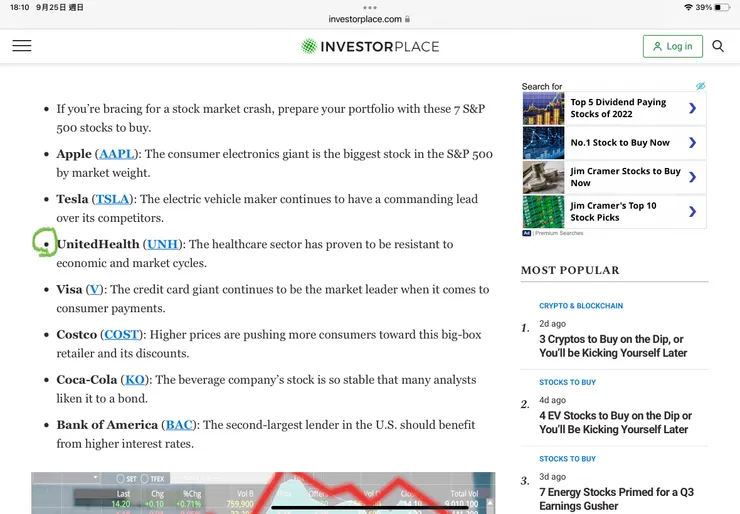Click the 18:10 clock in the status bar

[x=19, y=7]
